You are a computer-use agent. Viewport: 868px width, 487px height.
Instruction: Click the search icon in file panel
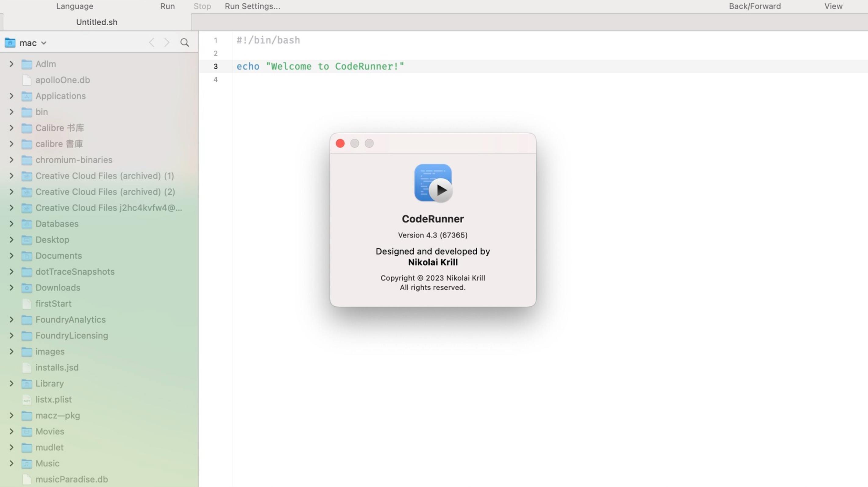185,42
